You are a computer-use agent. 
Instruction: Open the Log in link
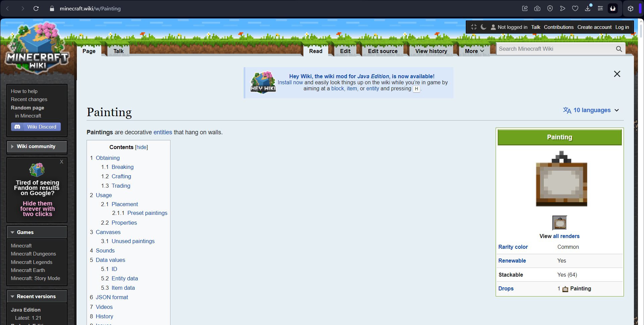(622, 27)
